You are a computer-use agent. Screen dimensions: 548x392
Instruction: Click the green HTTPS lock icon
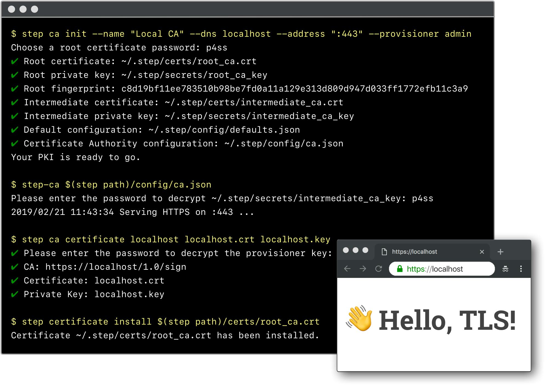pyautogui.click(x=399, y=269)
